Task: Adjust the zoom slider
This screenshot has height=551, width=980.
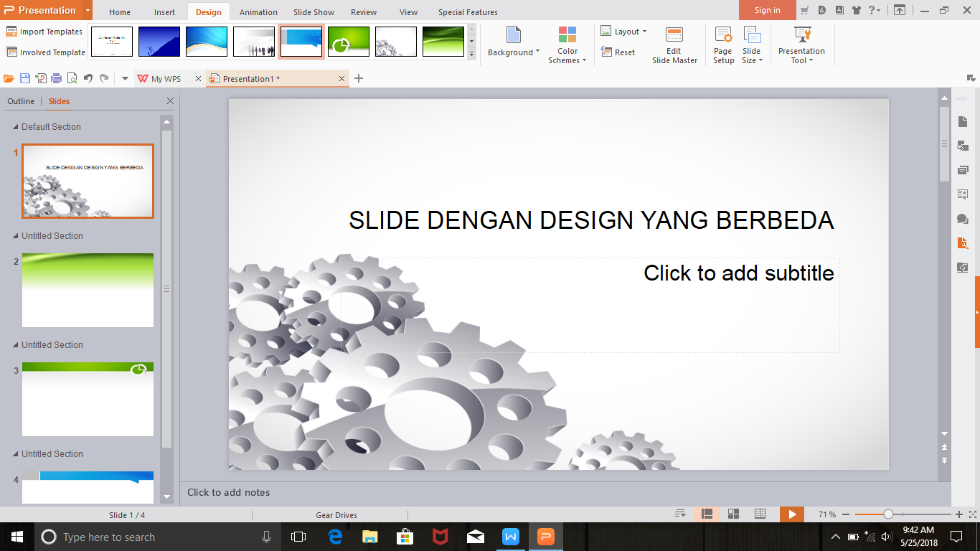Action: click(890, 514)
